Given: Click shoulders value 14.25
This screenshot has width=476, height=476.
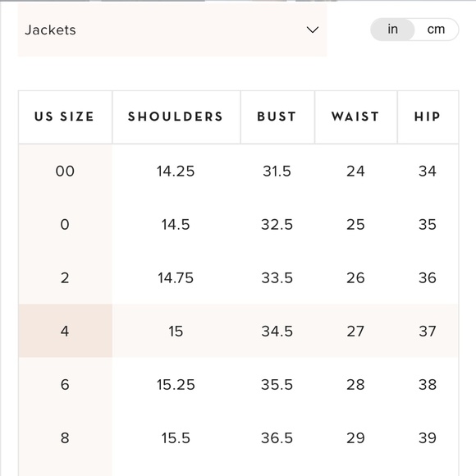Looking at the screenshot, I should coord(176,171).
